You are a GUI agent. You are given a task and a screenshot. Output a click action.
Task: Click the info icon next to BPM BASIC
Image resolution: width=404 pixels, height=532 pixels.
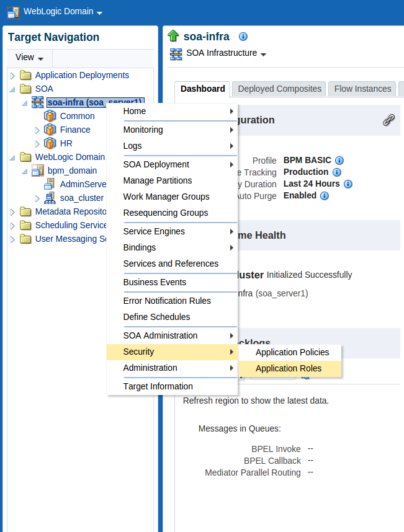[x=339, y=161]
